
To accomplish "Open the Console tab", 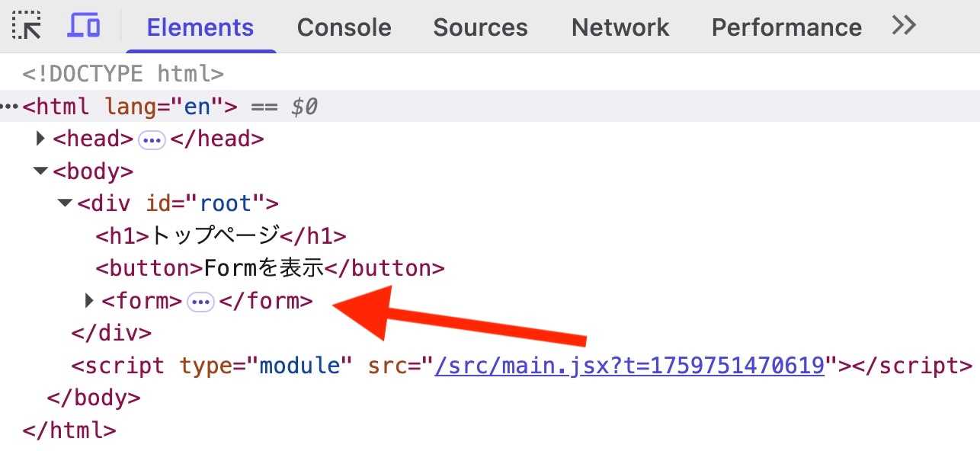I will click(x=344, y=27).
